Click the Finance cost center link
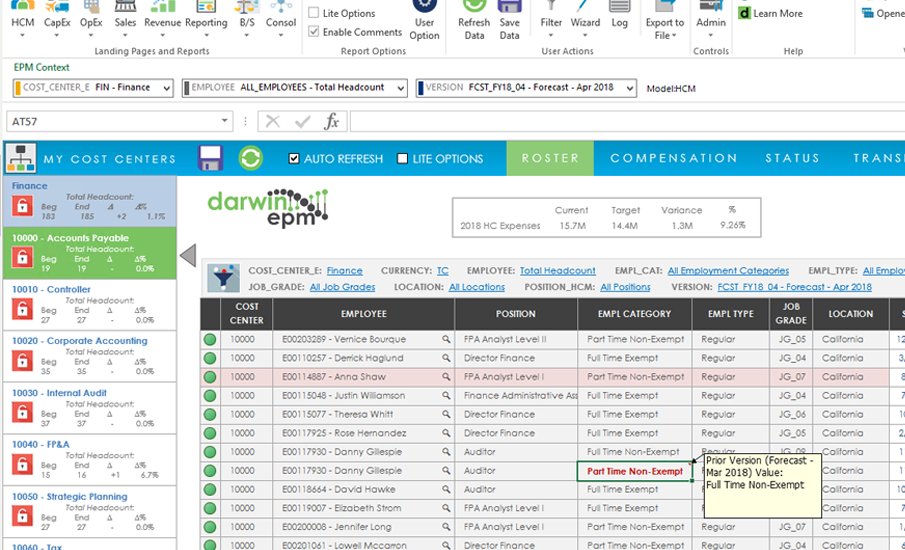905x550 pixels. tap(345, 271)
